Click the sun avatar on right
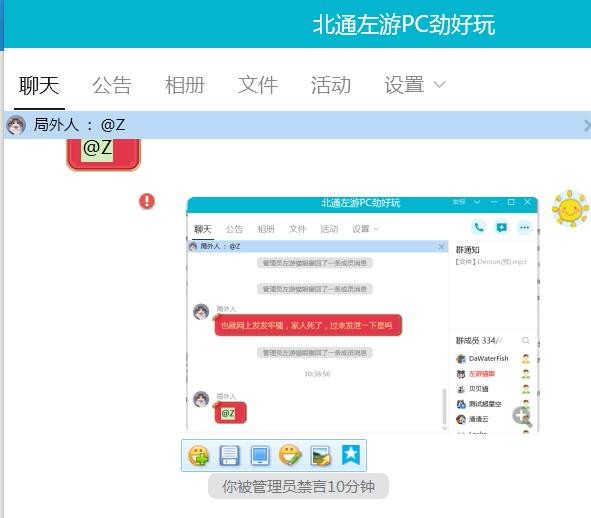Image resolution: width=591 pixels, height=518 pixels. 570,209
